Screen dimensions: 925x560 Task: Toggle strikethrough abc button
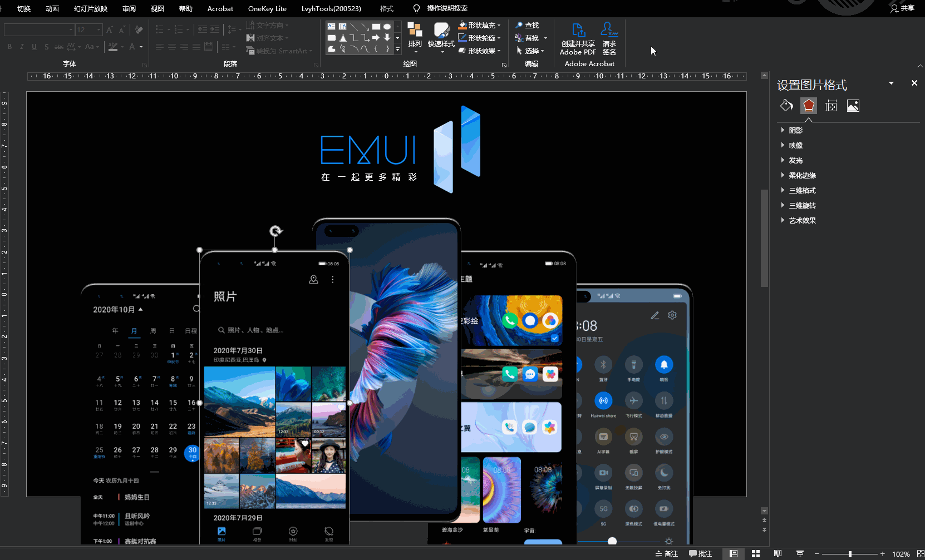pos(58,47)
